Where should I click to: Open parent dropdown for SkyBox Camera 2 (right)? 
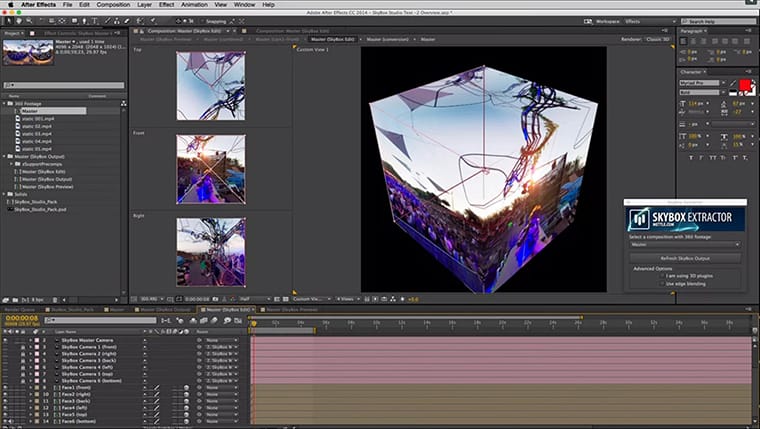[x=222, y=354]
